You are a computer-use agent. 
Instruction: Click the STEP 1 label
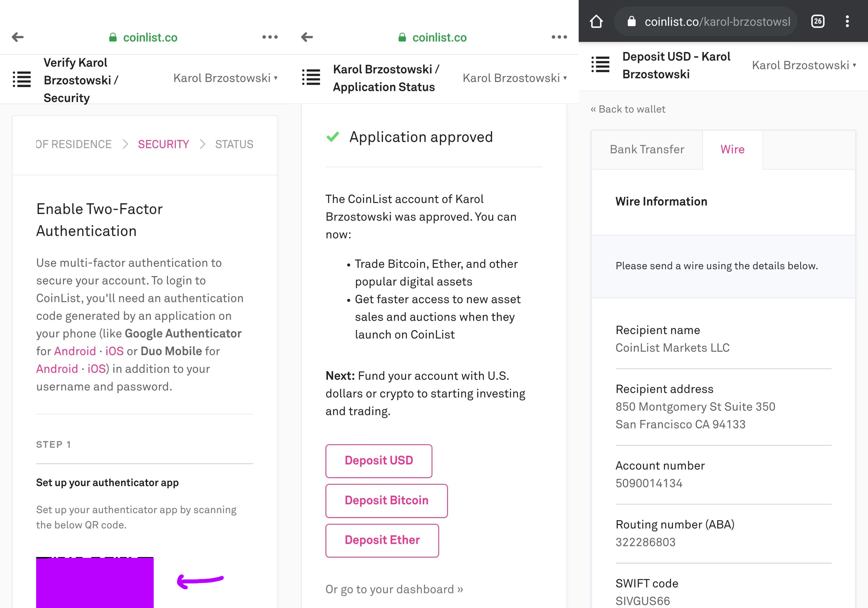point(53,444)
